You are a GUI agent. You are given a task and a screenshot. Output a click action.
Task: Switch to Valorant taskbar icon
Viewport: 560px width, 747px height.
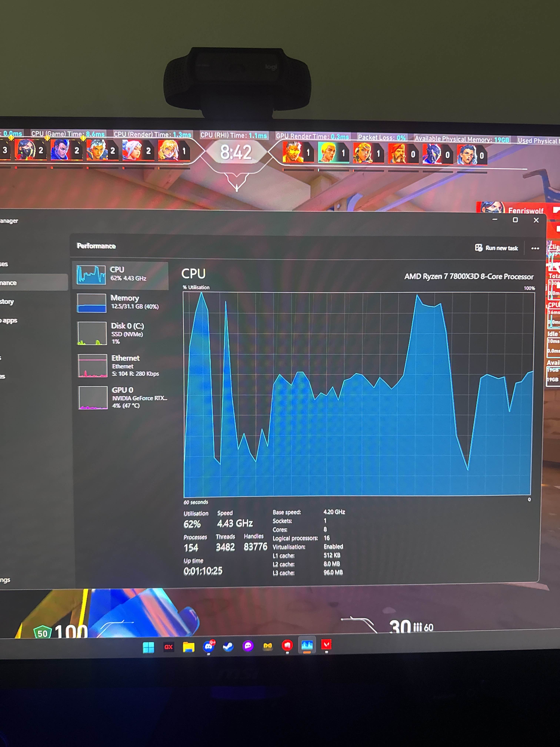pyautogui.click(x=326, y=645)
